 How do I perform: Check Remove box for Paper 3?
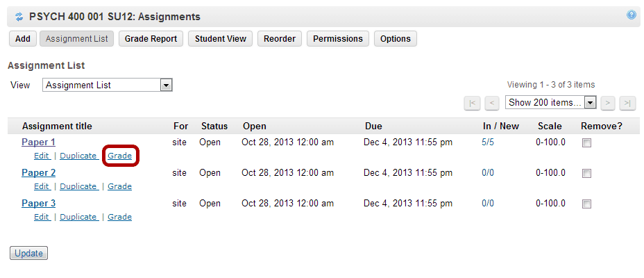(x=587, y=204)
